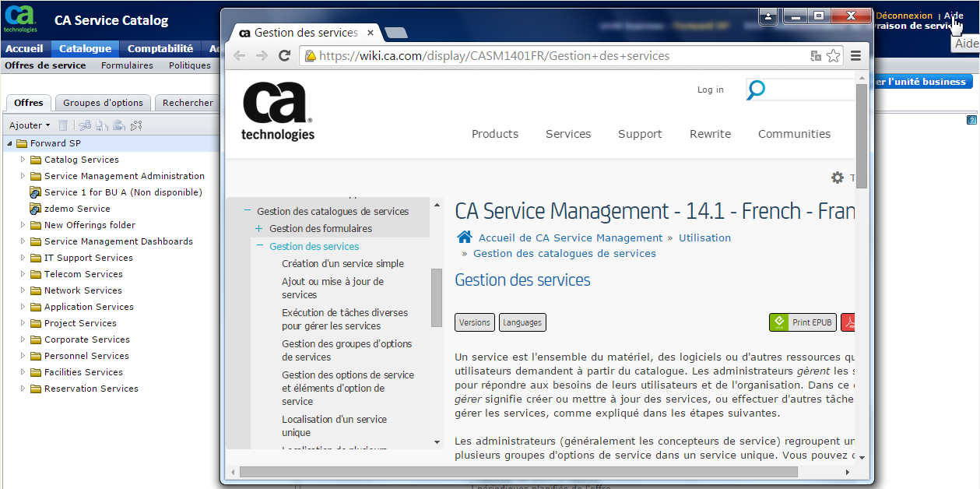Screen dimensions: 980x489
Task: Click the search magnifier icon on wiki page
Action: (756, 90)
